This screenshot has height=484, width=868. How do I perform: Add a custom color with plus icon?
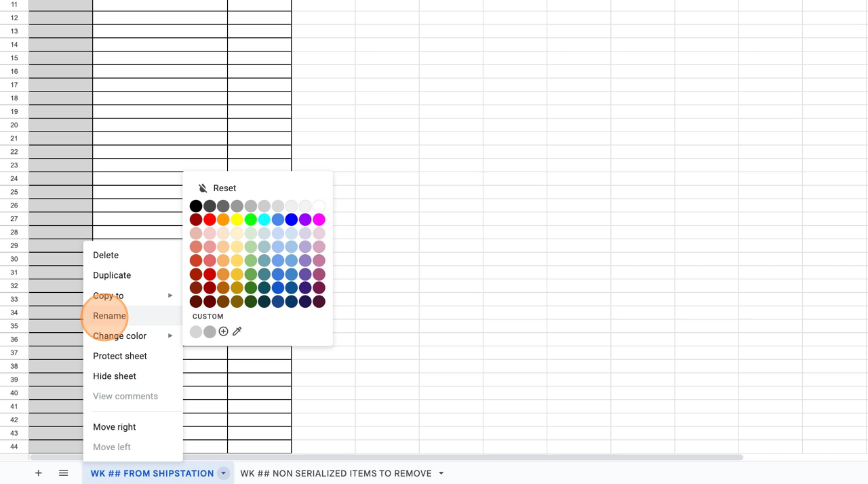223,331
